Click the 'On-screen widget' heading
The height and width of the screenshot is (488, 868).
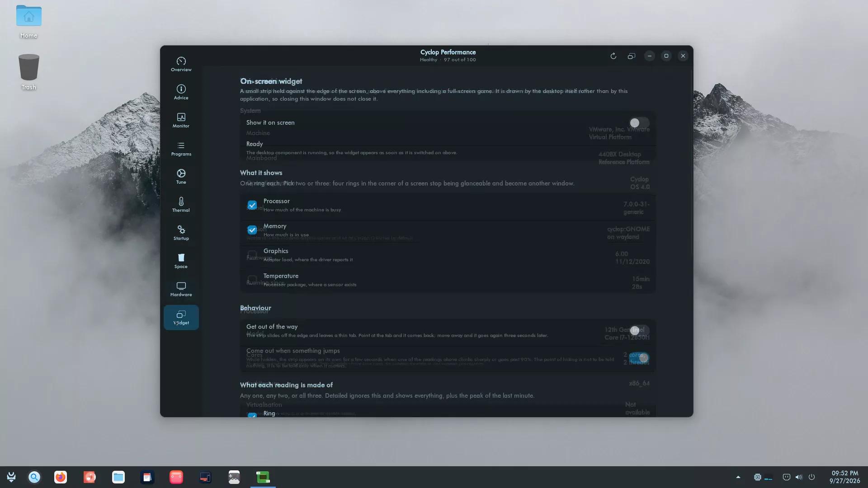point(271,81)
